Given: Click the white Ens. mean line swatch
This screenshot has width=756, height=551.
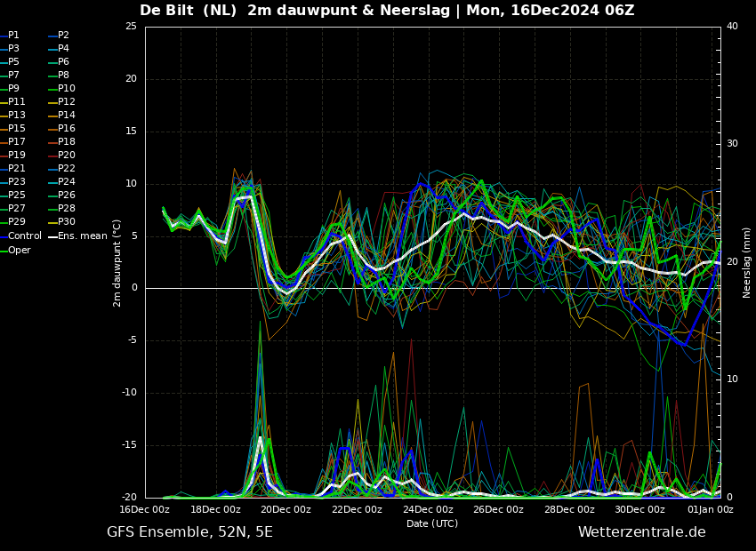Looking at the screenshot, I should [x=52, y=236].
